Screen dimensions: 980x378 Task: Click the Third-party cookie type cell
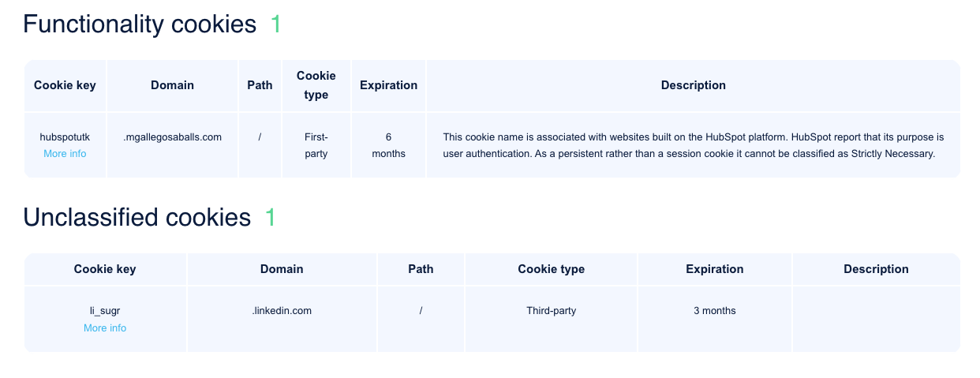[551, 311]
